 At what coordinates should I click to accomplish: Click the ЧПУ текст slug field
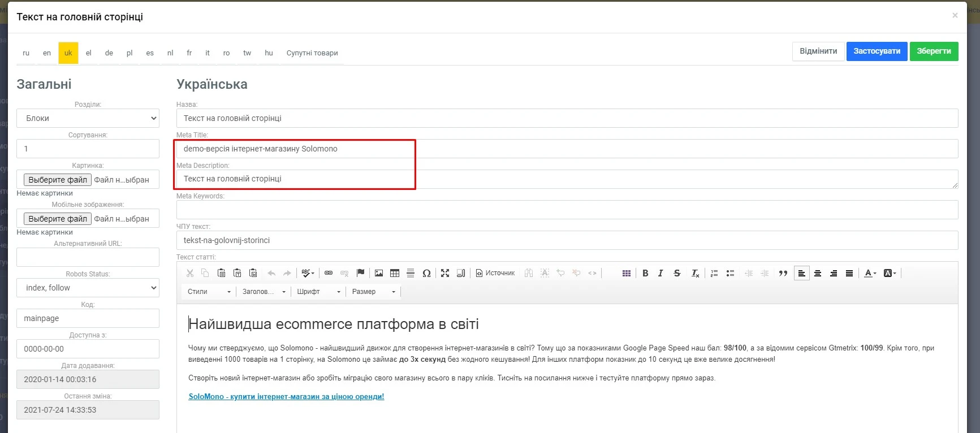tap(567, 240)
